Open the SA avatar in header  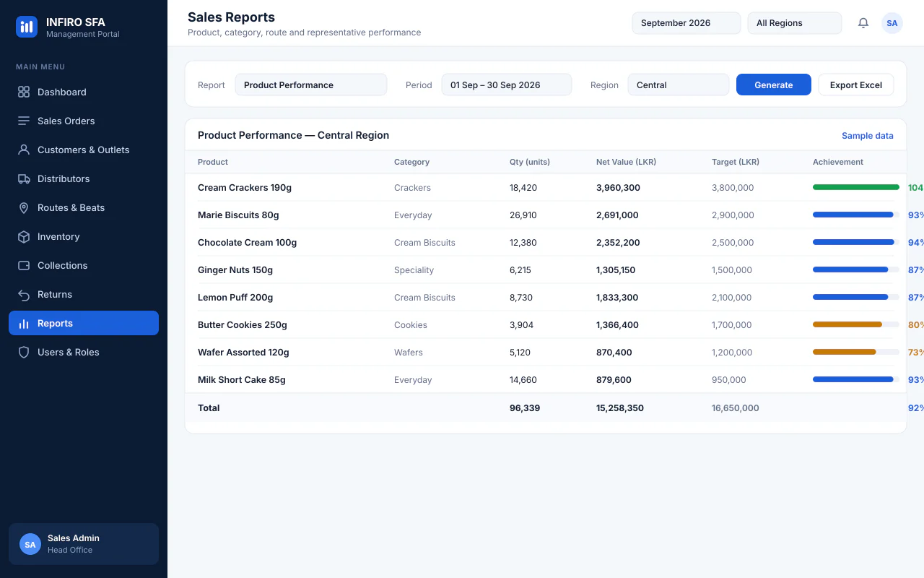[x=892, y=23]
